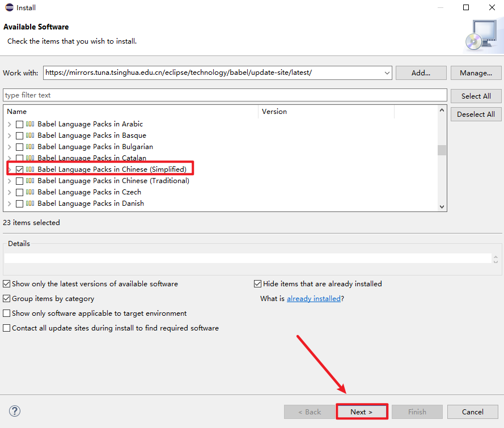The width and height of the screenshot is (504, 428).
Task: Click the Chinese (Traditional) pack category icon
Action: (31, 181)
